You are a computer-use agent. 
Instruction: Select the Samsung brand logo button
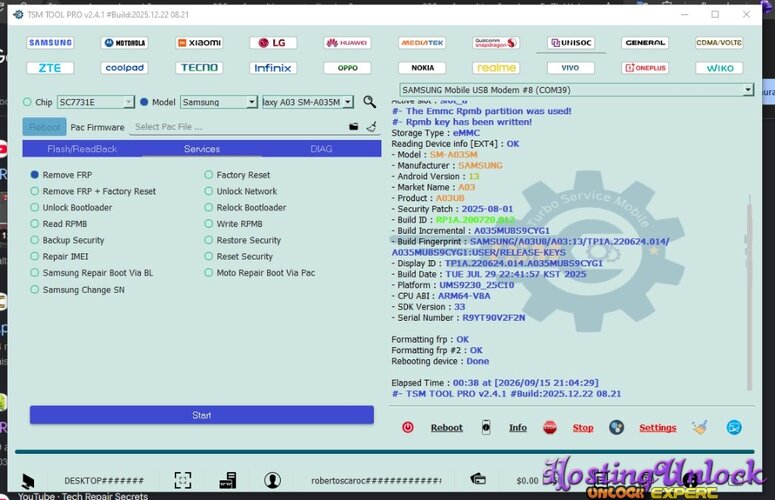tap(50, 42)
